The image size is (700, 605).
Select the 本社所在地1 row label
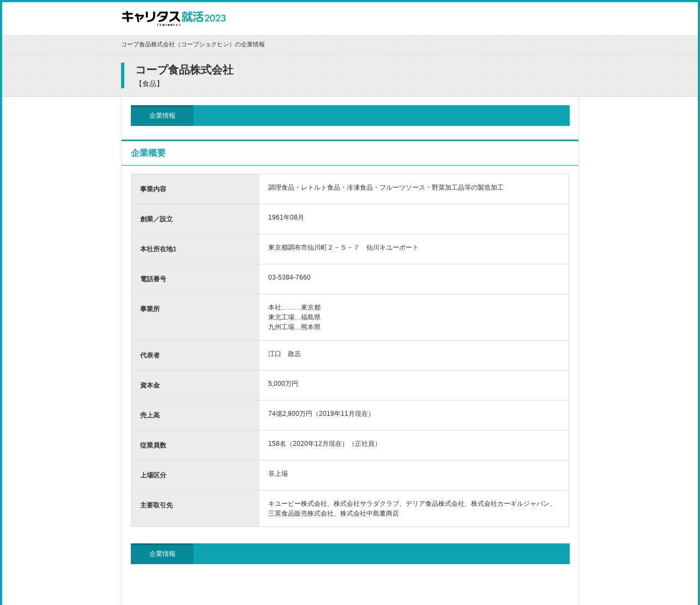[x=158, y=249]
